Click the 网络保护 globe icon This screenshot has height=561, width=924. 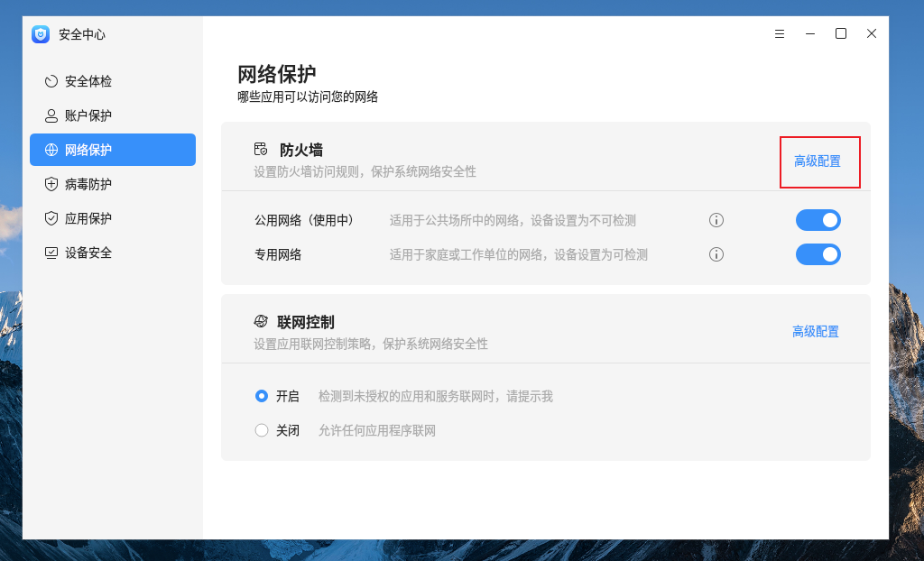[51, 150]
